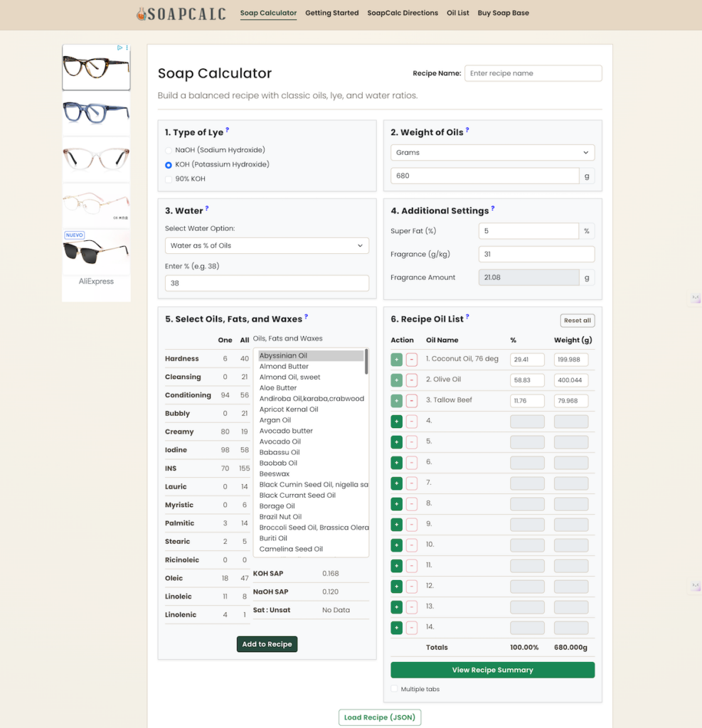Click the View Recipe Summary button
The width and height of the screenshot is (702, 728).
coord(492,670)
